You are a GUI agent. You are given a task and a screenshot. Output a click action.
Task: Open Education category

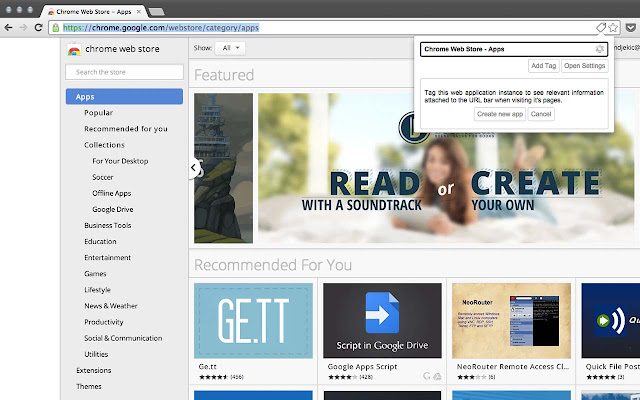point(100,241)
